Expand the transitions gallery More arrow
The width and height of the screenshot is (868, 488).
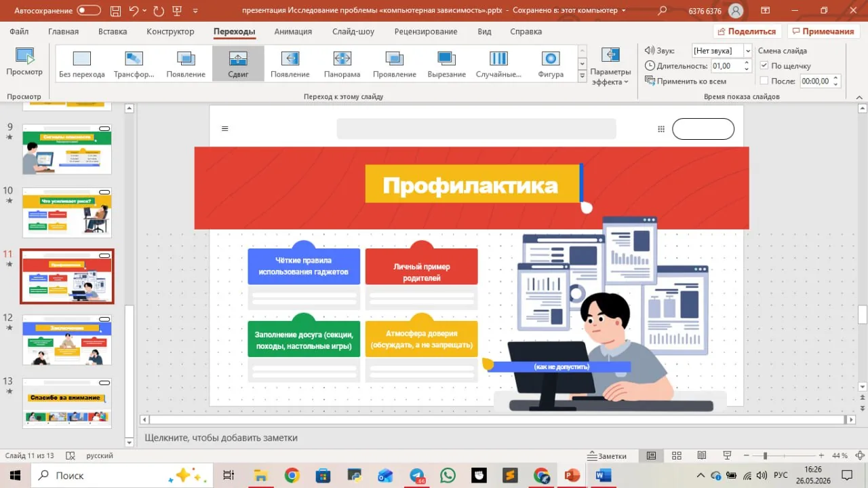click(582, 77)
